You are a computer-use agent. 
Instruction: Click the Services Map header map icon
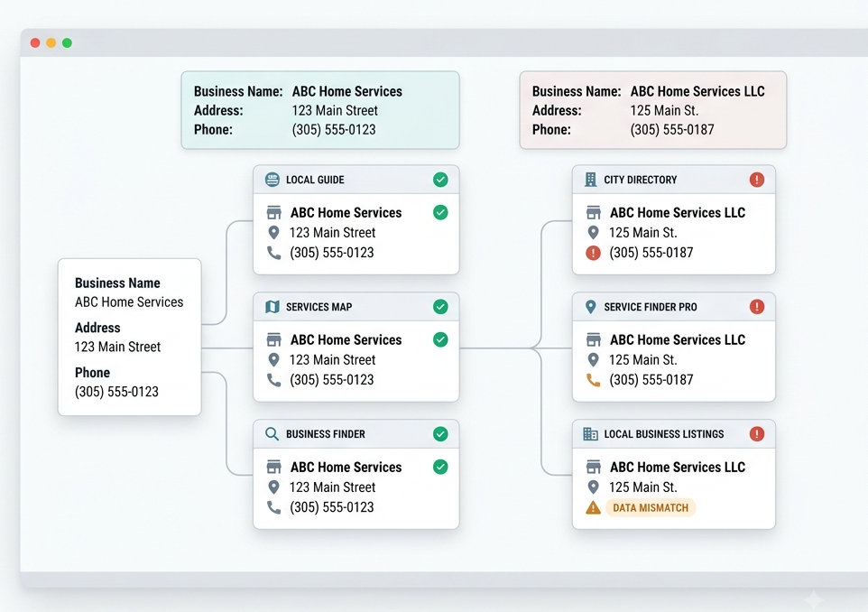272,307
